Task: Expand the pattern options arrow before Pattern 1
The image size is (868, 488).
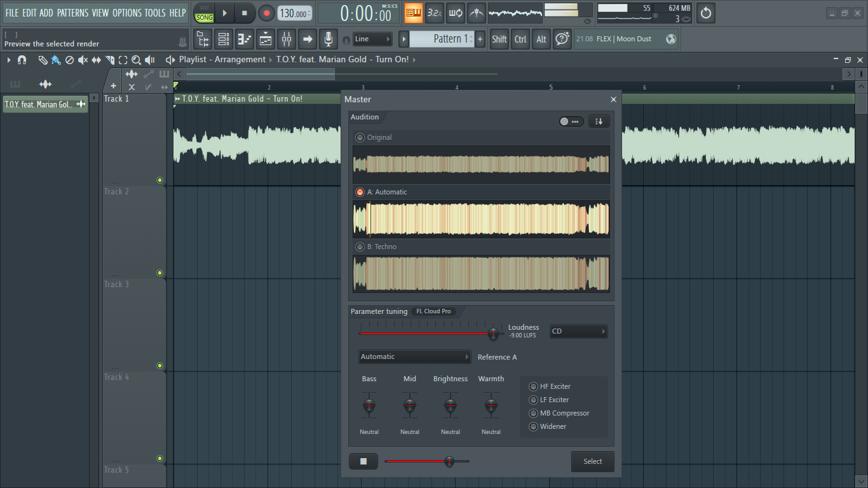Action: [403, 39]
